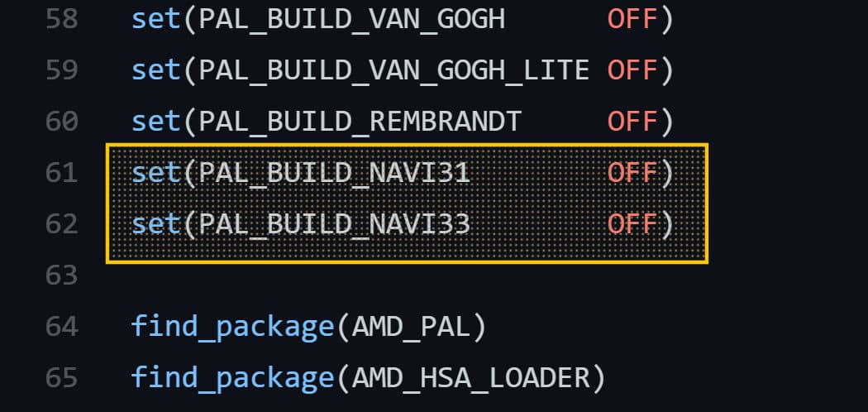
Task: Select line number 64
Action: pos(62,326)
